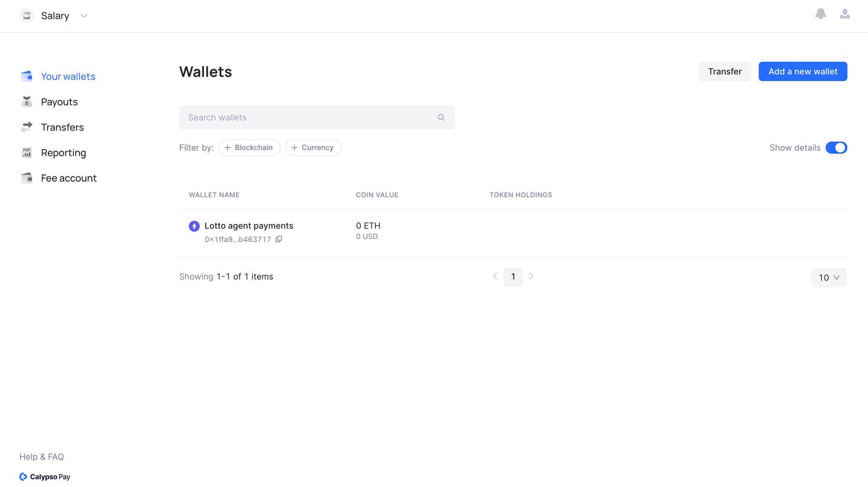Open the user profile icon
This screenshot has height=487, width=868.
[845, 14]
